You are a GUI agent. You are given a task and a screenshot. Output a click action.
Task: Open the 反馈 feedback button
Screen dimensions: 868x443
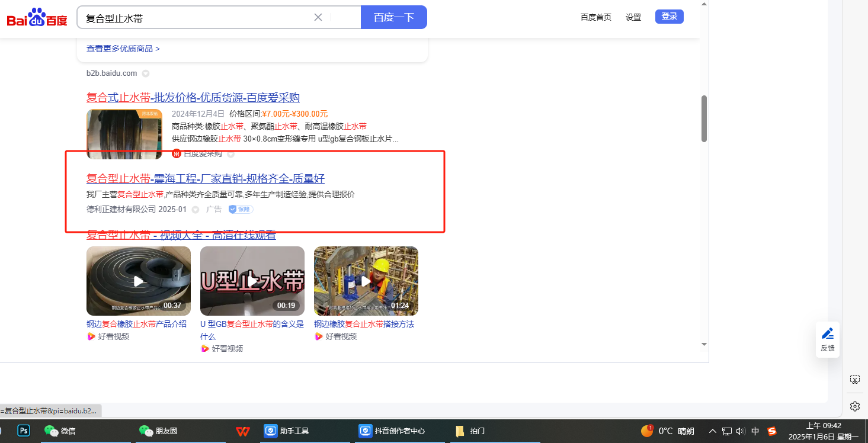click(x=828, y=339)
